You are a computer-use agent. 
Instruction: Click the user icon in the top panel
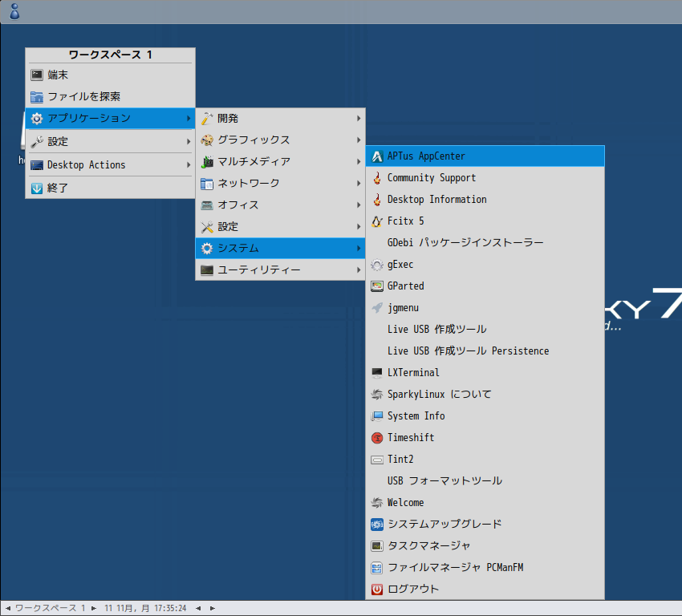(x=14, y=12)
